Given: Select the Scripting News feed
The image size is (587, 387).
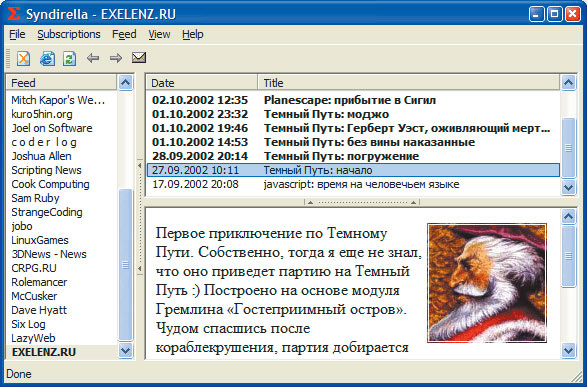Looking at the screenshot, I should [x=46, y=170].
